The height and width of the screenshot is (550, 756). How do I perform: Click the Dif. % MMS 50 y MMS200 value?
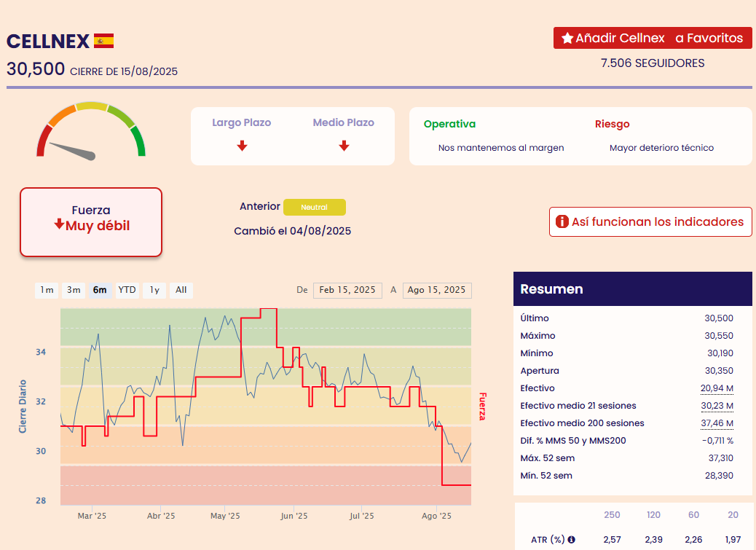pos(717,441)
